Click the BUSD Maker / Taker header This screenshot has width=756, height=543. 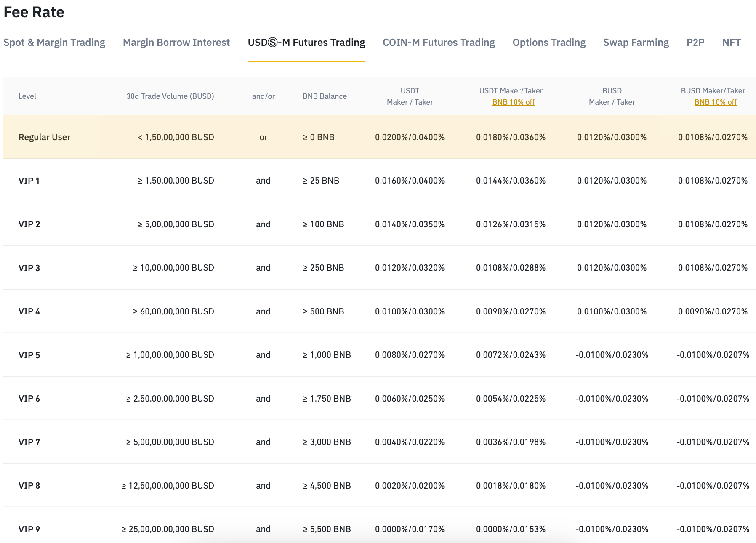[x=612, y=96]
